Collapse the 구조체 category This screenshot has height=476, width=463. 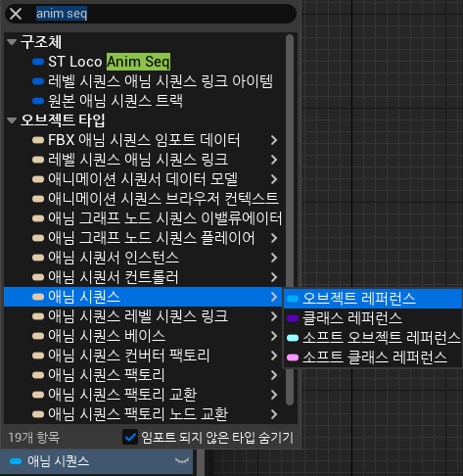coord(12,42)
